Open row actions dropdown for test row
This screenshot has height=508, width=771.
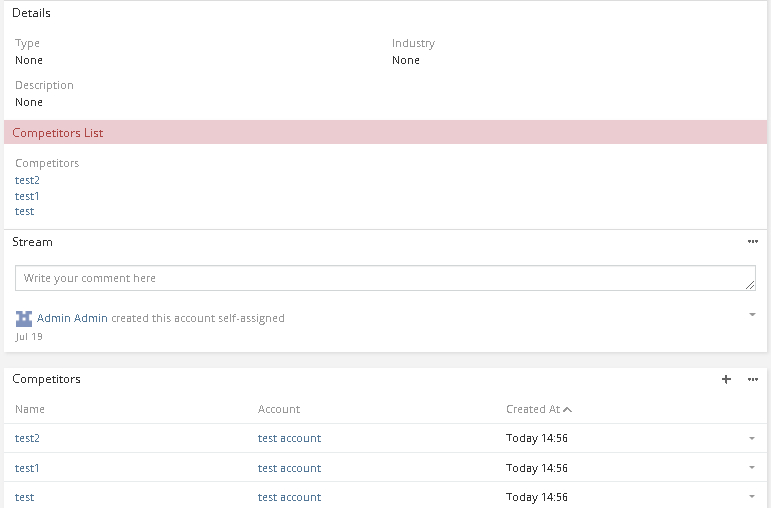pos(752,497)
